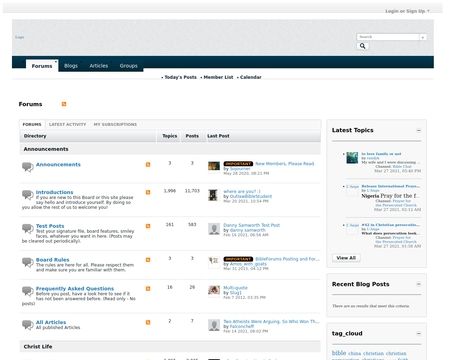Click the search magnifier button
The image size is (450, 360).
[362, 46]
